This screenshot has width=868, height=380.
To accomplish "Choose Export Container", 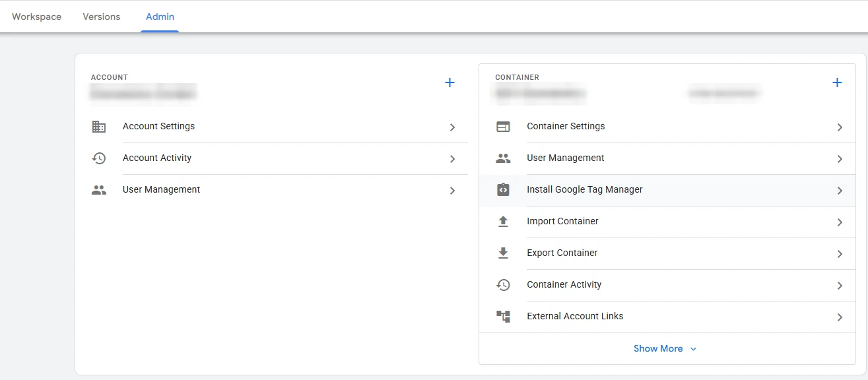I will click(x=667, y=253).
